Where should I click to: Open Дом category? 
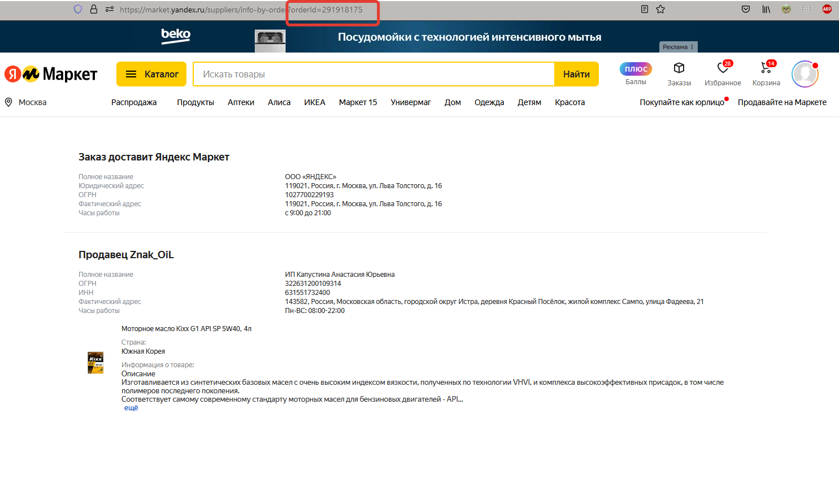click(453, 102)
